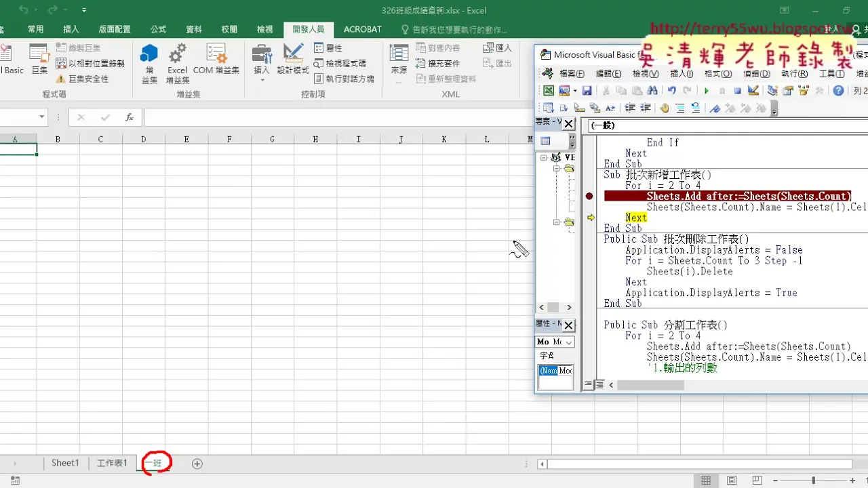Viewport: 868px width, 488px height.
Task: Open VBA 編輯(E) menu
Action: (x=608, y=74)
